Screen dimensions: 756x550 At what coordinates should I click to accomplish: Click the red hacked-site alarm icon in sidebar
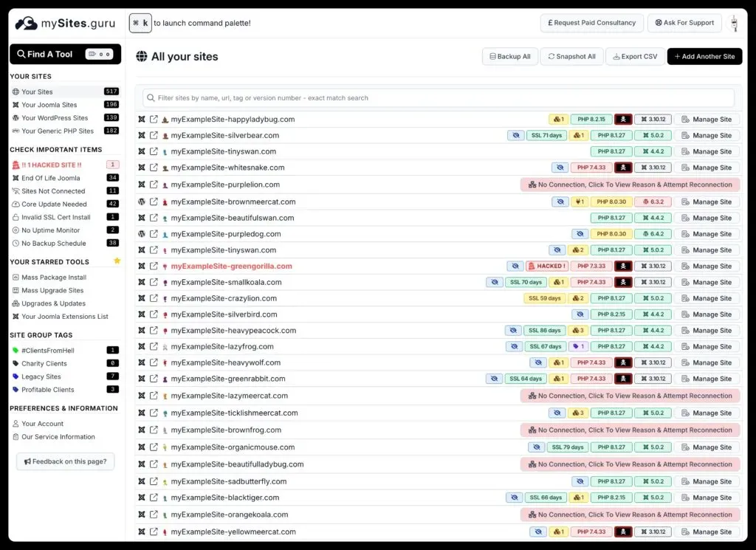[x=15, y=165]
